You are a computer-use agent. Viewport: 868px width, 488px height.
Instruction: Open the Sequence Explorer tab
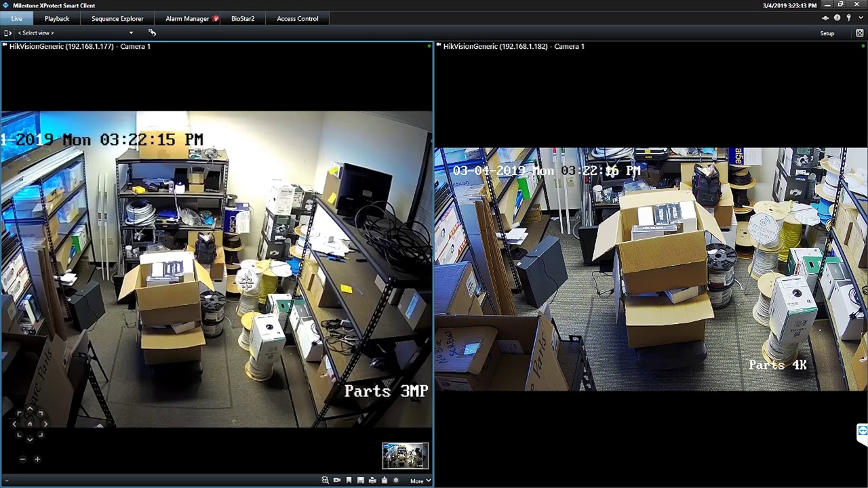pos(117,18)
